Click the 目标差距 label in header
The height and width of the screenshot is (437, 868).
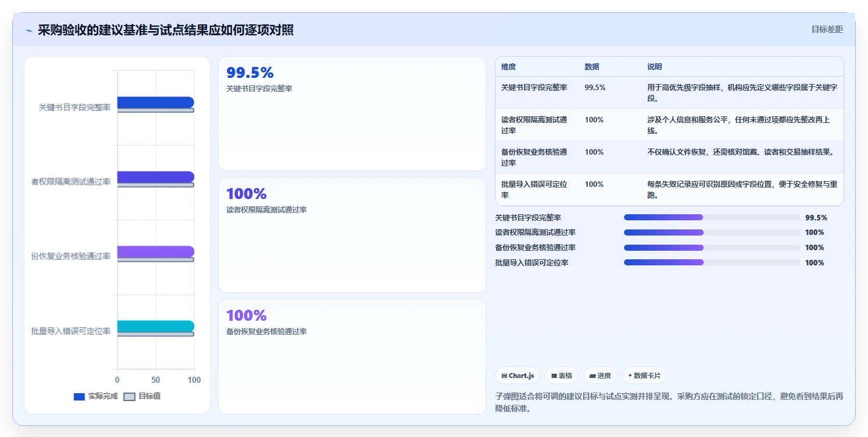click(x=827, y=29)
